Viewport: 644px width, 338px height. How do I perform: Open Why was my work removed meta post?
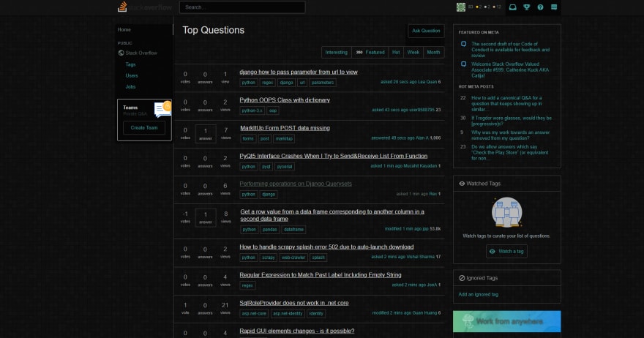click(x=510, y=135)
